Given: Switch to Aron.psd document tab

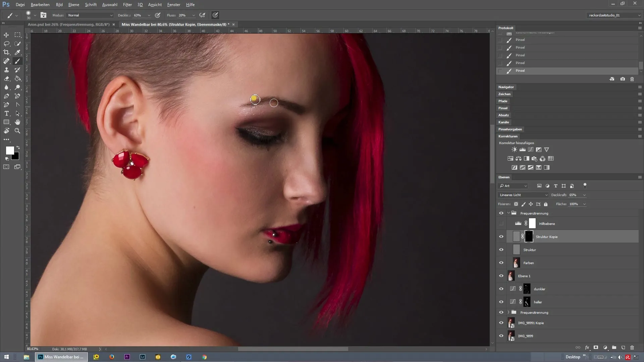Looking at the screenshot, I should click(68, 24).
